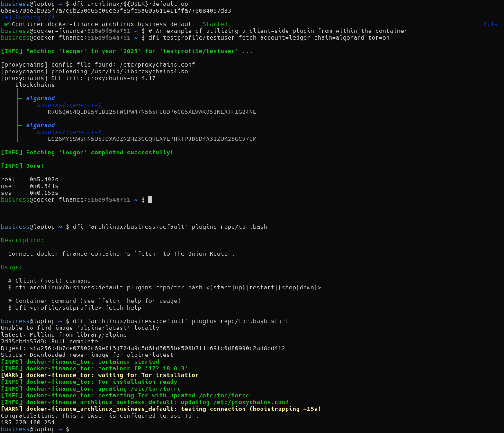Image resolution: width=504 pixels, height=433 pixels.
Task: Click the address starting with LO26MYSS
Action: pos(152,139)
